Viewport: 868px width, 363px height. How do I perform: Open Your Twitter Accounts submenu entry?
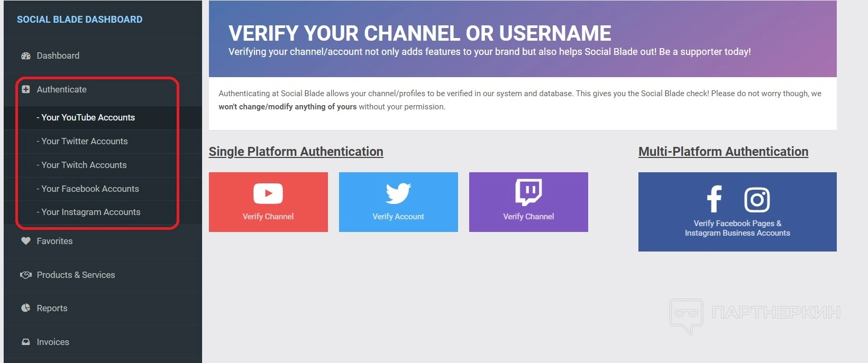point(103,142)
